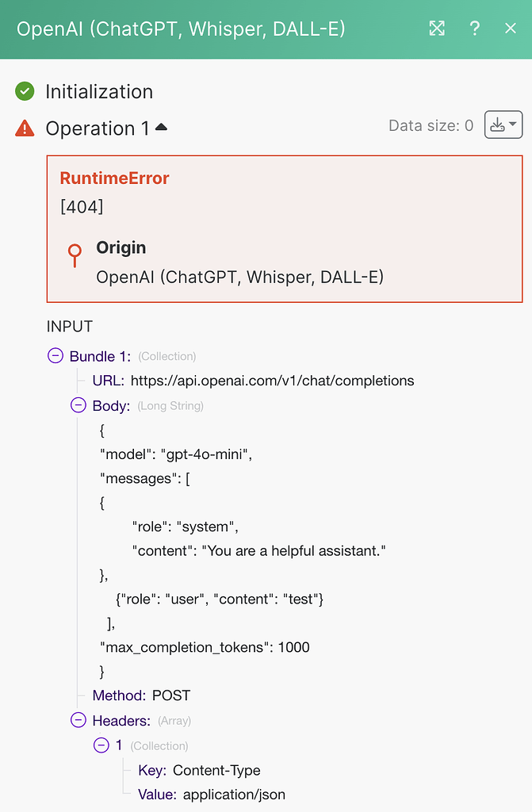Click the Data size: 0 label

tap(431, 125)
